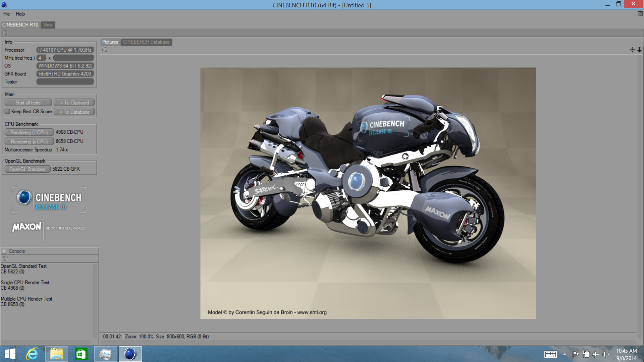Switch to the View tab
644x362 pixels.
coord(48,25)
